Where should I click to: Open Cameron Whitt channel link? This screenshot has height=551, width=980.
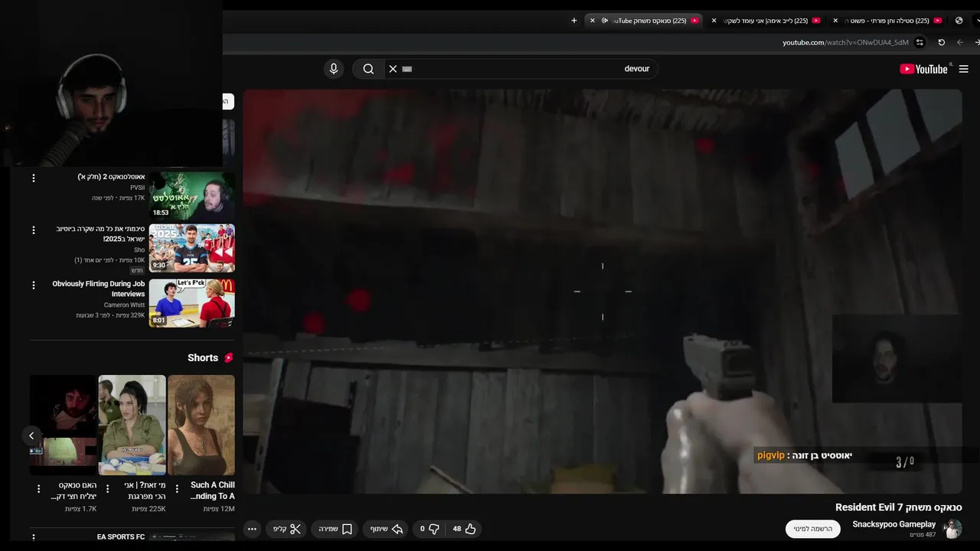124,305
